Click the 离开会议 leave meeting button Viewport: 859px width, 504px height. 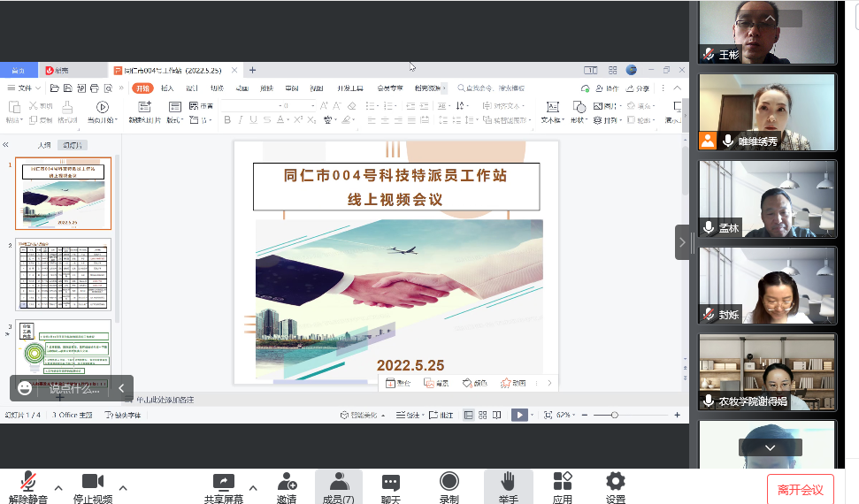coord(801,489)
